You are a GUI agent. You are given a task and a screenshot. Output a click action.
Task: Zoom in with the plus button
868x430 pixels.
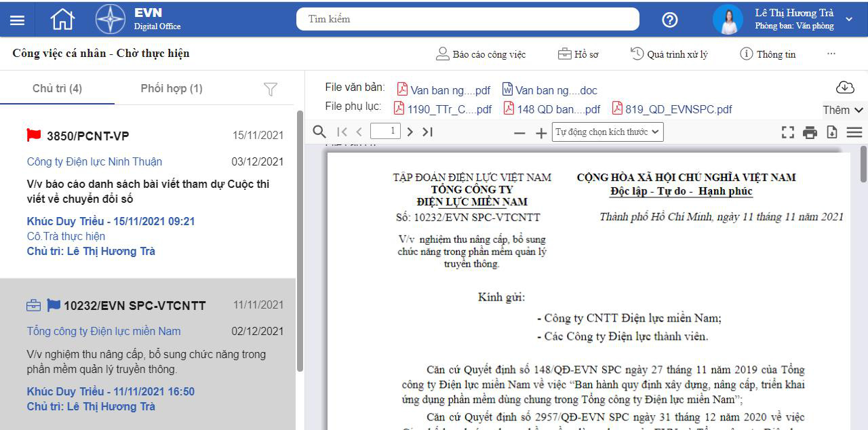point(541,133)
